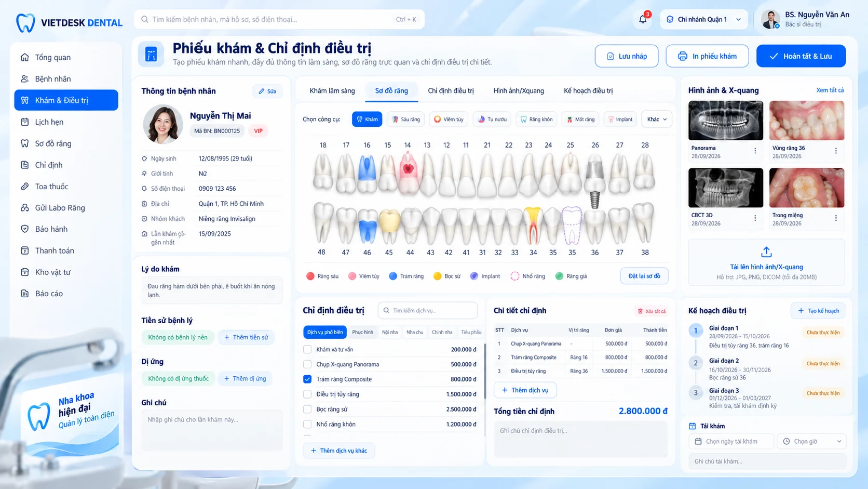The width and height of the screenshot is (868, 489).
Task: Check the Chụp X-quang Panorama service
Action: click(307, 364)
